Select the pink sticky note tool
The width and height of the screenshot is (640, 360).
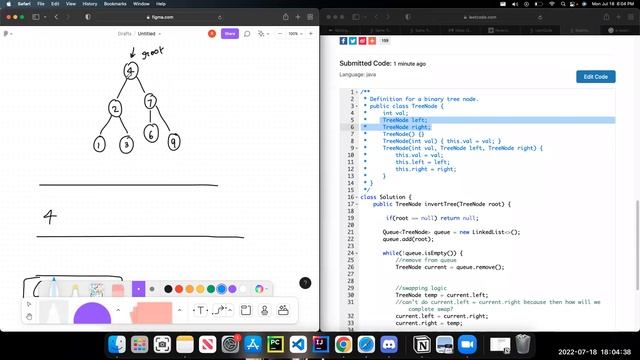tap(151, 313)
